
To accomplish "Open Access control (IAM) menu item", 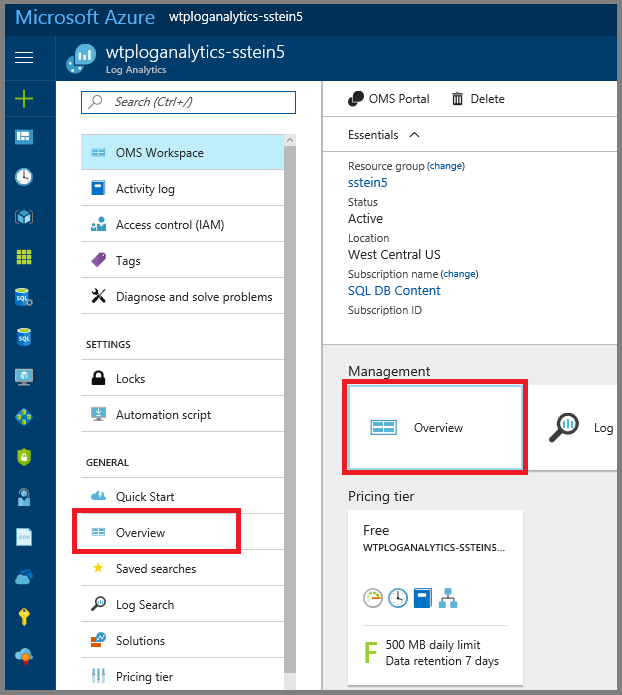I will (x=182, y=225).
